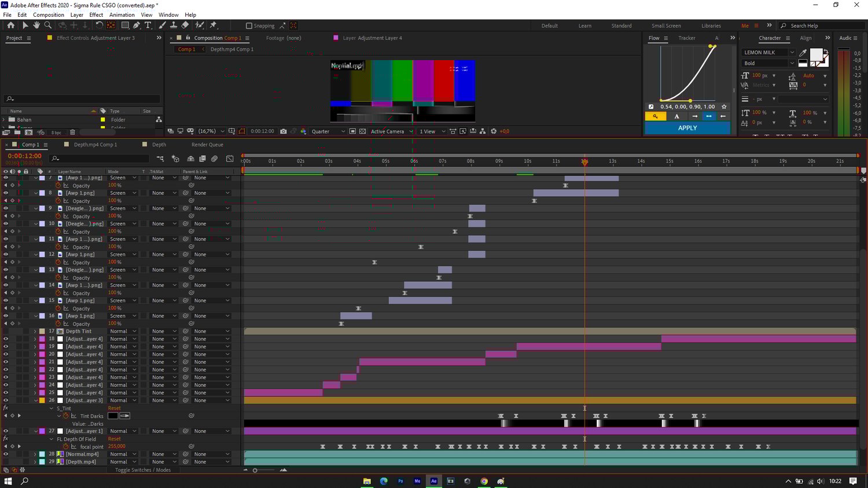Screen dimensions: 868x488
Task: Toggle visibility of layer 18 adjustment layer
Action: 6,339
